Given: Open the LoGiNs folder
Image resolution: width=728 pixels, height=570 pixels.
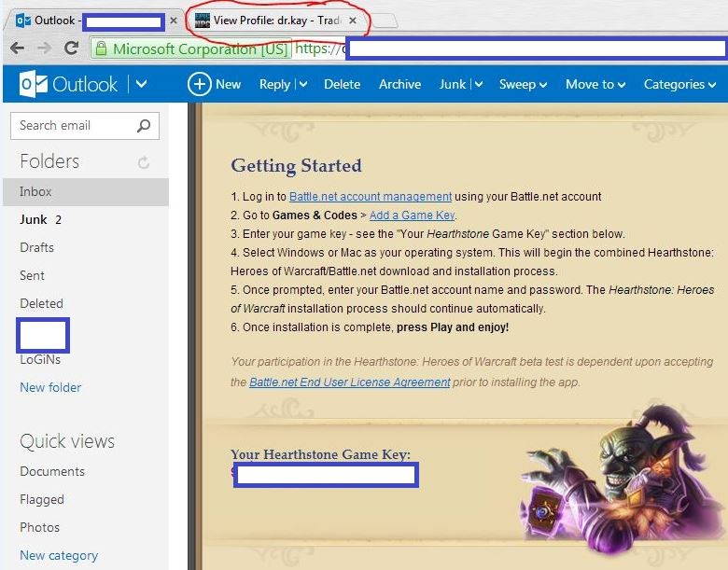Looking at the screenshot, I should [40, 360].
